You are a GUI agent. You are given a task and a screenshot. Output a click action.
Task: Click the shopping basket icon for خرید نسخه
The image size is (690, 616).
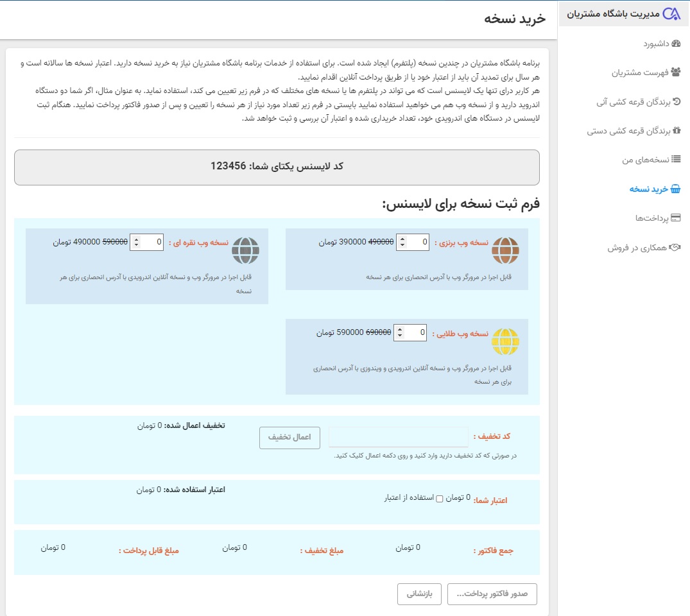(x=675, y=189)
